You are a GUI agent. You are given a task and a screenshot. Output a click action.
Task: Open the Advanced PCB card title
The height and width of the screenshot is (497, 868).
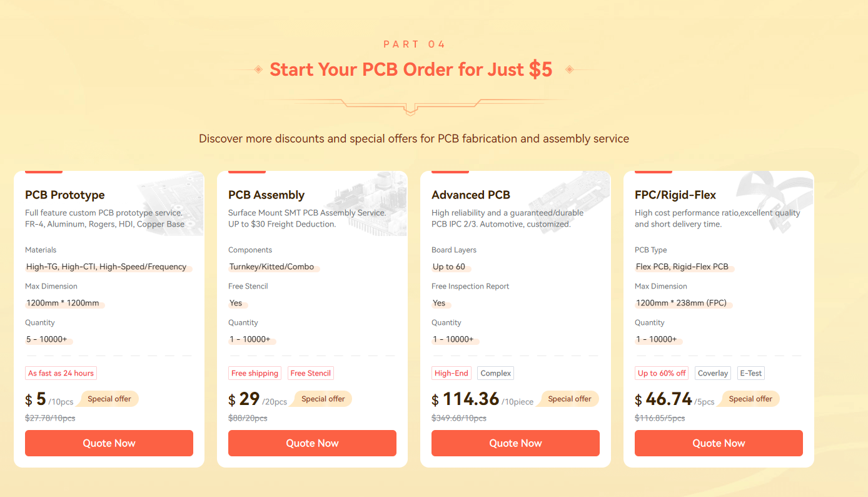pyautogui.click(x=471, y=195)
